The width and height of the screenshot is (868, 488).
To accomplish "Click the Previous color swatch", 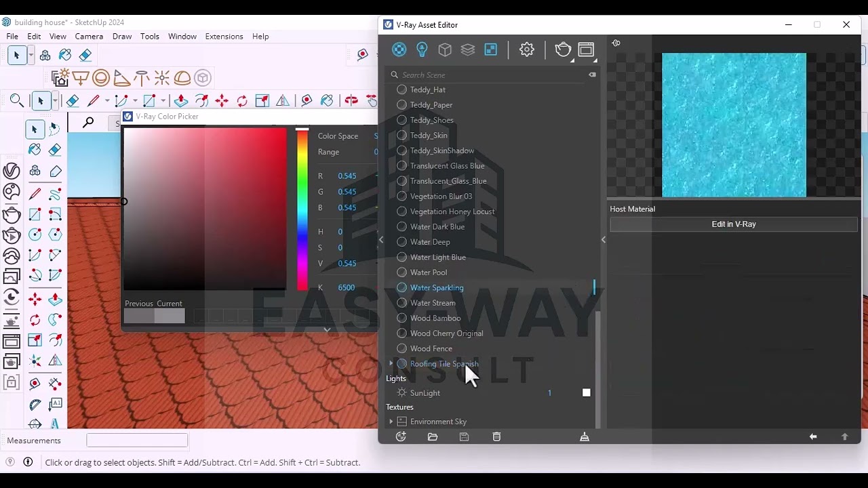I will click(140, 316).
